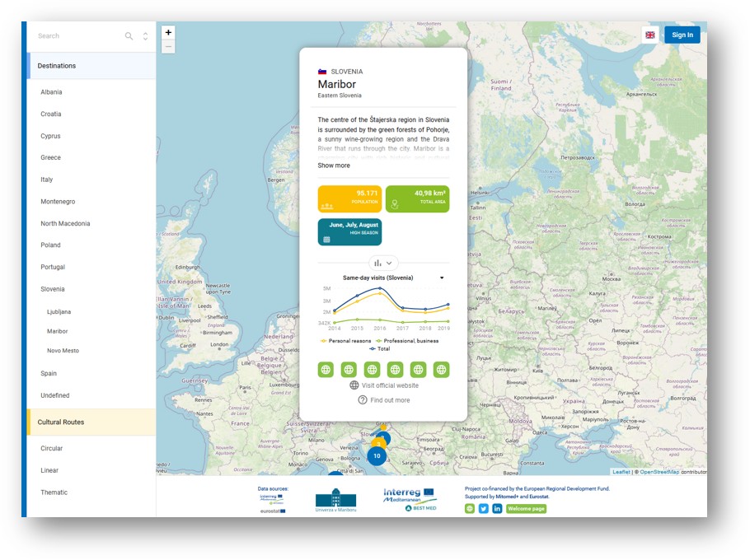Open Albania in destinations list
The height and width of the screenshot is (560, 750).
pos(51,92)
